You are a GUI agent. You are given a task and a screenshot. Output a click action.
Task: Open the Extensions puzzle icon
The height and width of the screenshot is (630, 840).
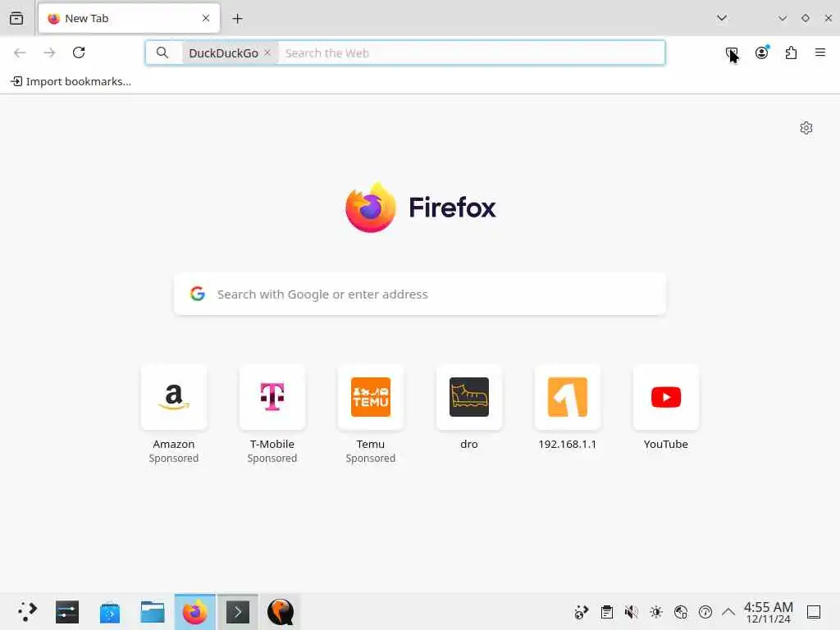[792, 52]
